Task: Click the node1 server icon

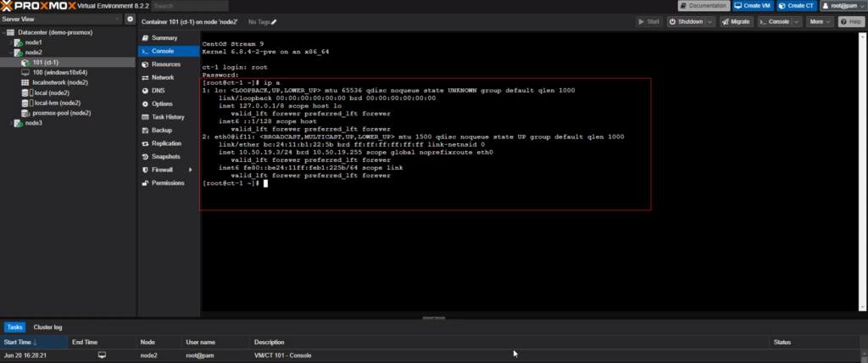Action: (19, 42)
